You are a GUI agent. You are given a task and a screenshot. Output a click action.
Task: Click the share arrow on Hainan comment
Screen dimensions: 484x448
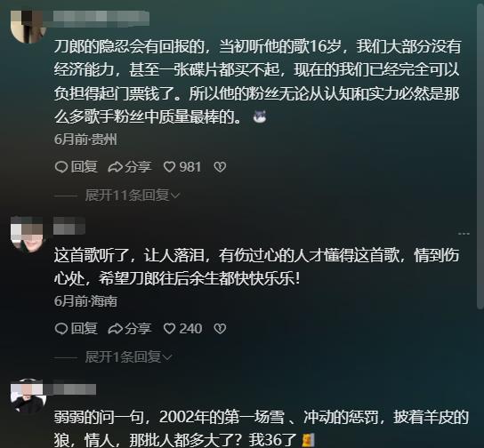[115, 328]
